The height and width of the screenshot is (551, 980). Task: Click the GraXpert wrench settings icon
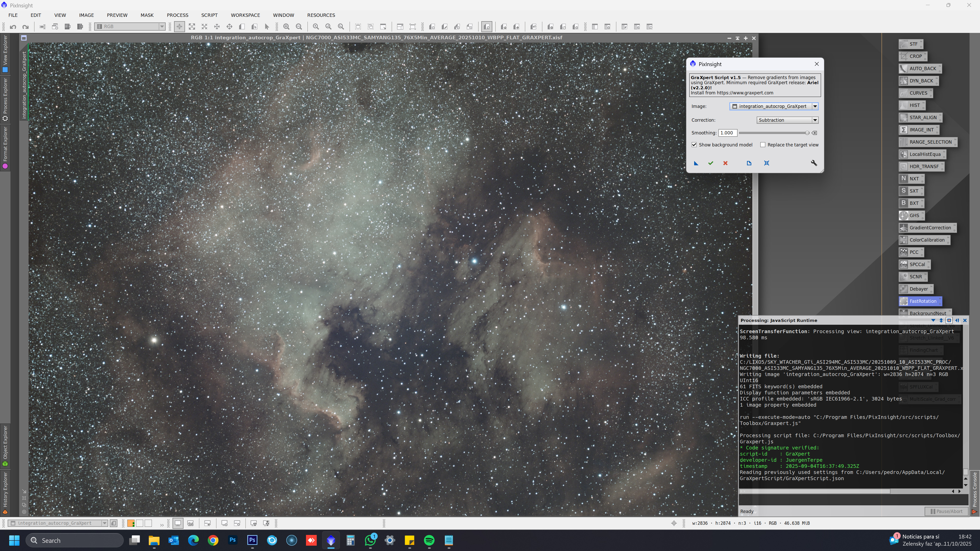pyautogui.click(x=814, y=163)
